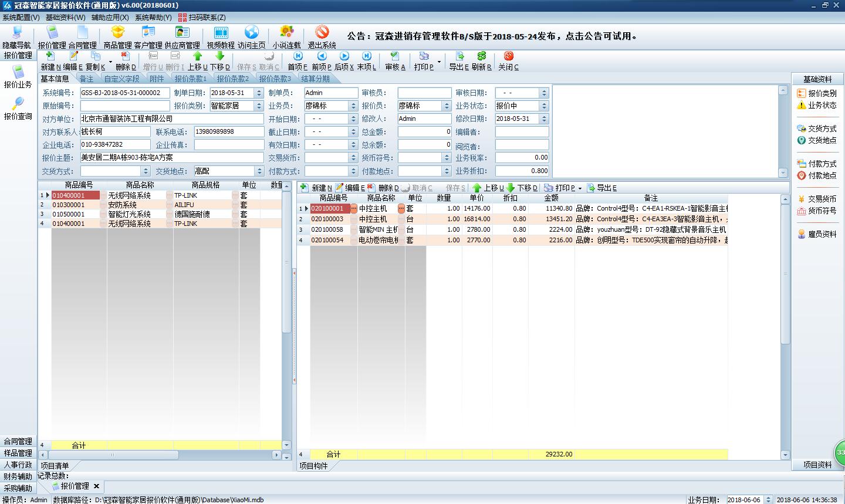Expand the 报价类别 dropdown

pos(259,106)
